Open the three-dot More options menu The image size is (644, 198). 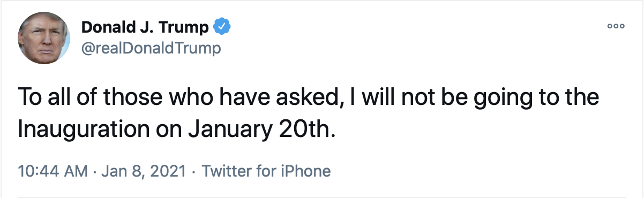[616, 26]
